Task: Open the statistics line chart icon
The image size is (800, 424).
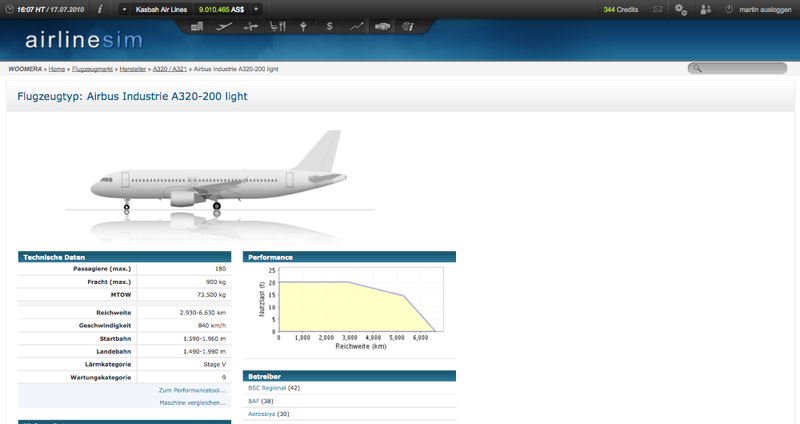Action: pos(356,27)
